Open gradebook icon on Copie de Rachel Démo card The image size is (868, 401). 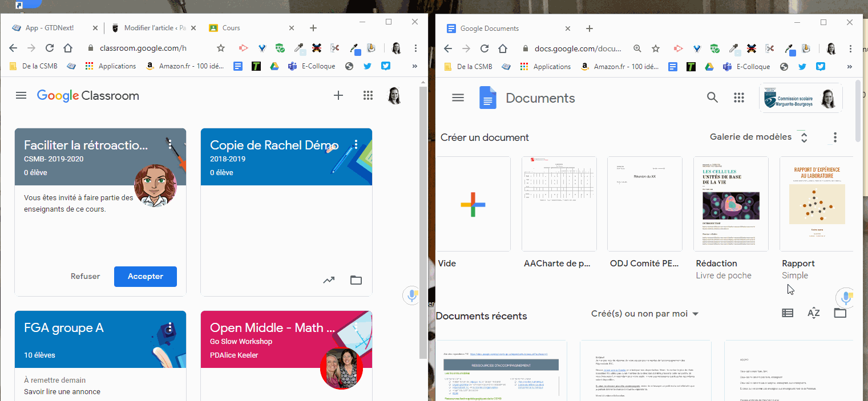329,280
